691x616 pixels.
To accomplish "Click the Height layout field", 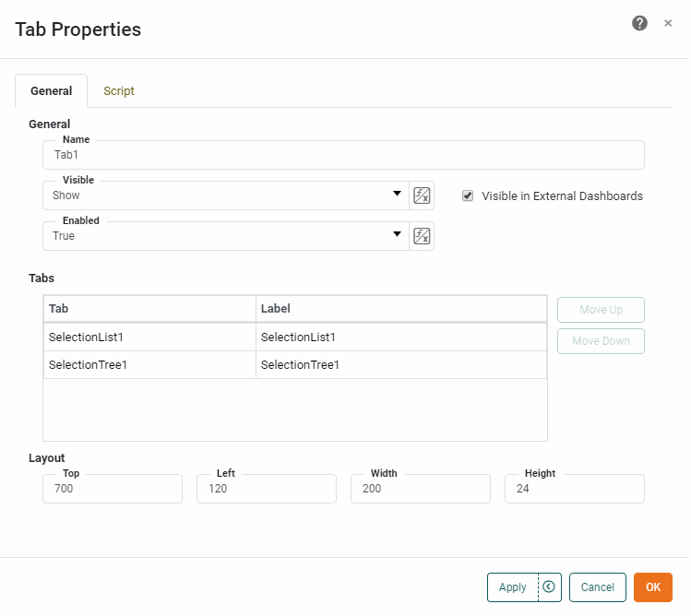I will click(574, 489).
